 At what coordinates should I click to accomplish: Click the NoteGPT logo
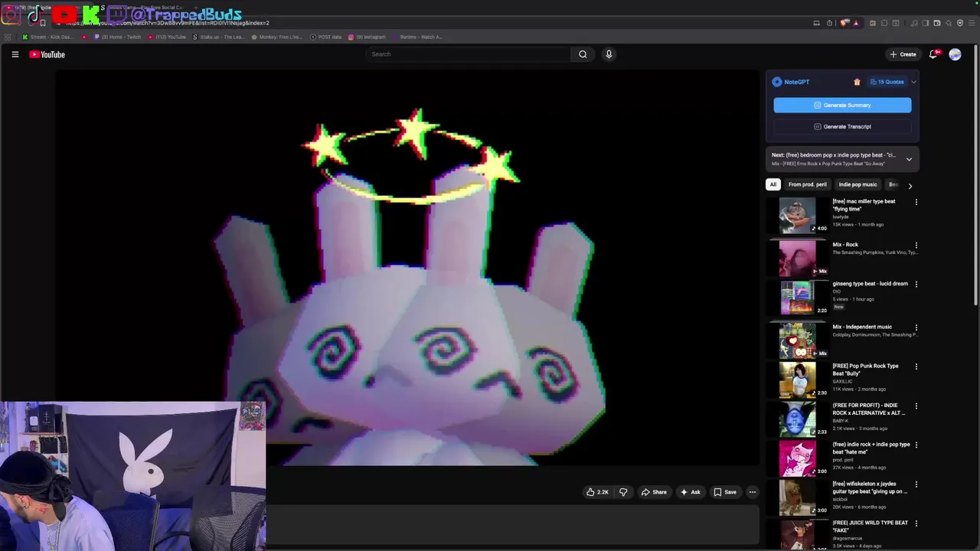coord(777,82)
